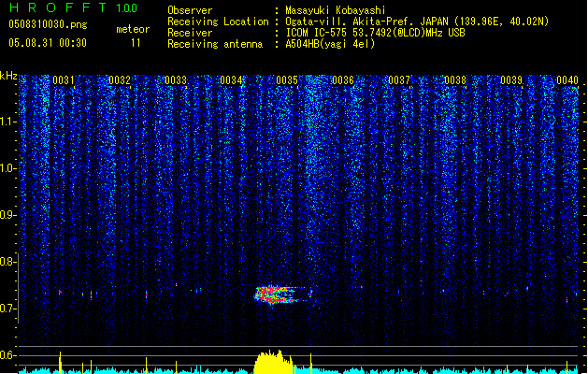This screenshot has height=374, width=588.
Task: Click time marker 0037
Action: click(x=399, y=80)
